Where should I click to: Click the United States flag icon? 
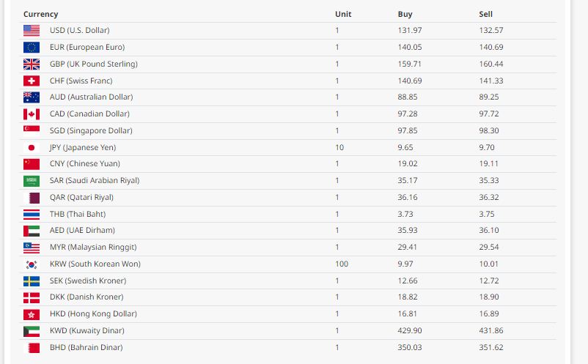(x=32, y=31)
